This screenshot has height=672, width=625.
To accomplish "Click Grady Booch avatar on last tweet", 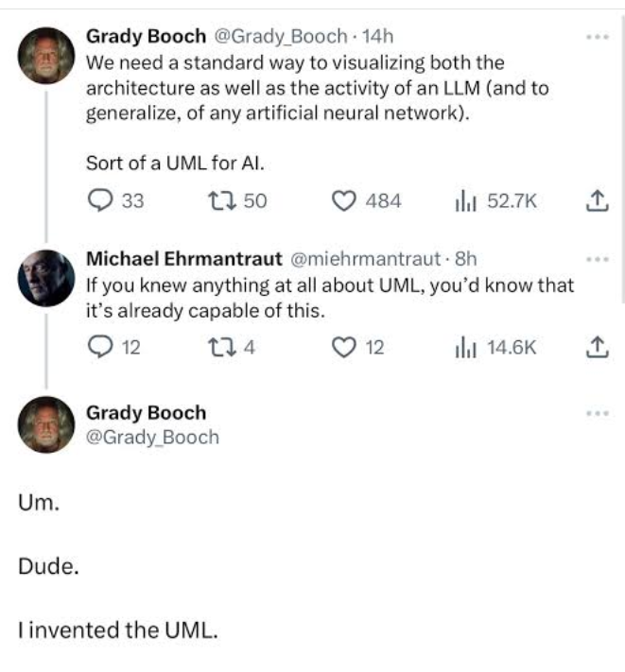I will [x=47, y=424].
